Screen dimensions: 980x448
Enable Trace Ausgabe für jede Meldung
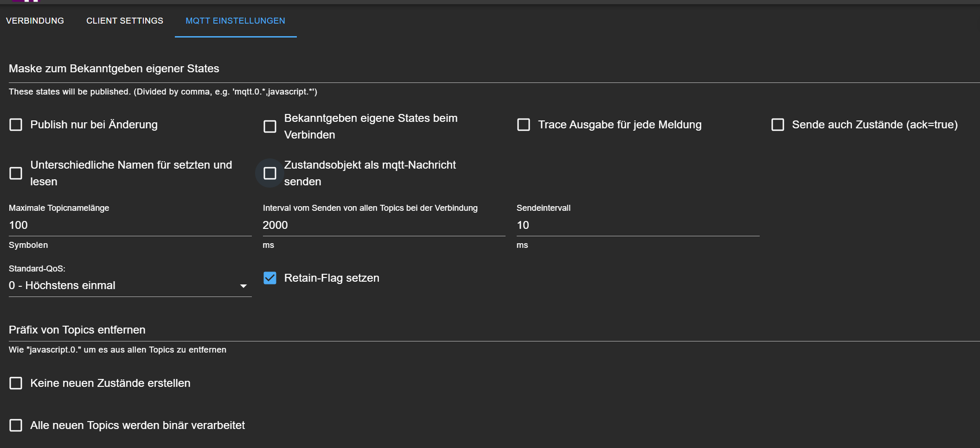click(523, 125)
